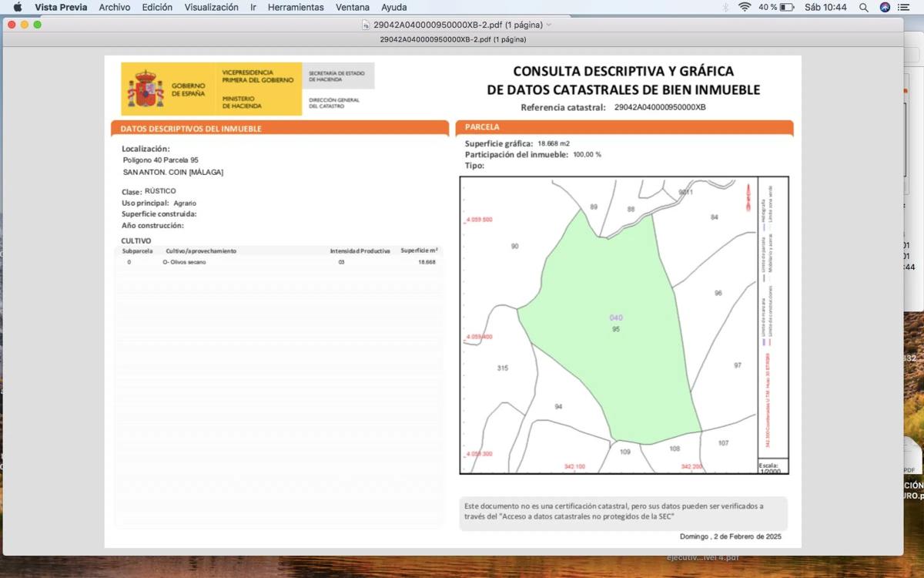Open the Edición menu
The width and height of the screenshot is (924, 578).
point(157,7)
